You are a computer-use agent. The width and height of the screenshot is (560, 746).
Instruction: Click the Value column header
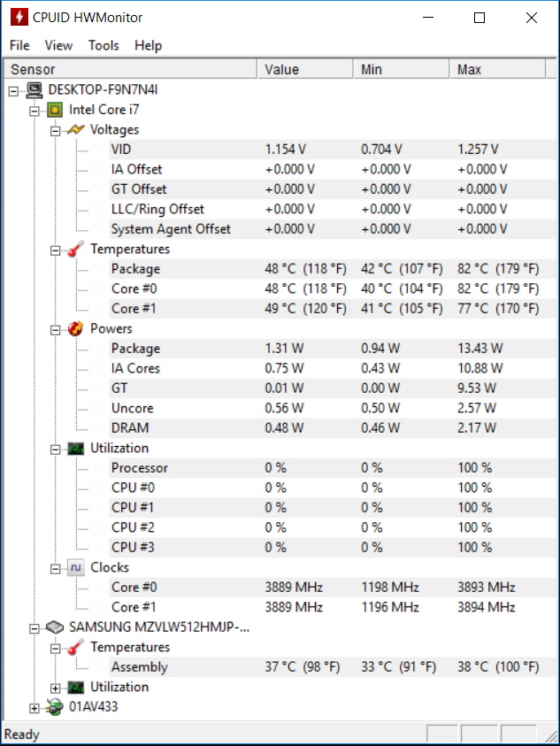coord(305,69)
